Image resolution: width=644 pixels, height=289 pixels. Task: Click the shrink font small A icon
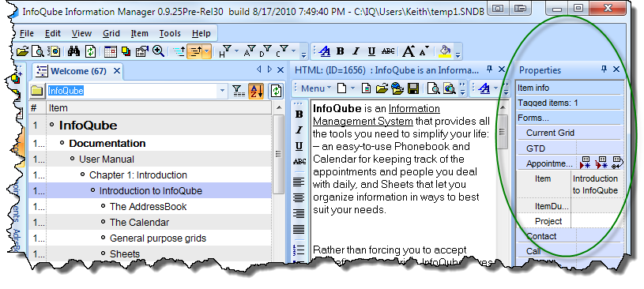424,51
